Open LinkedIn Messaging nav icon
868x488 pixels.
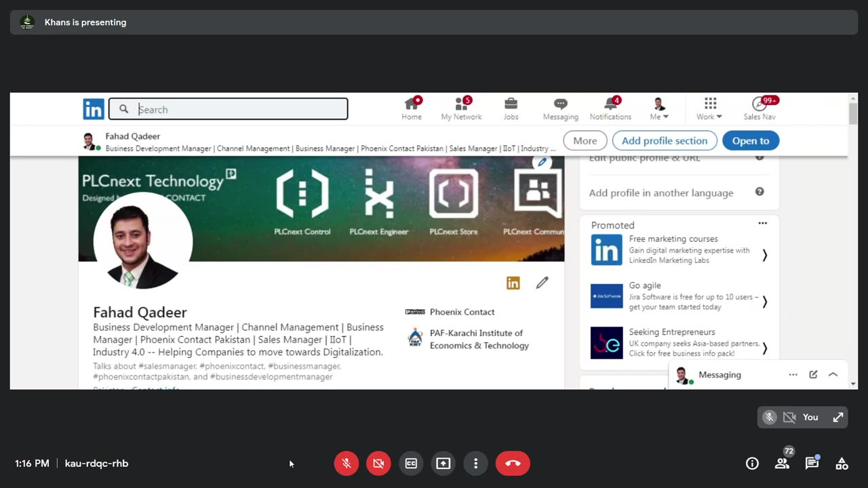[560, 108]
